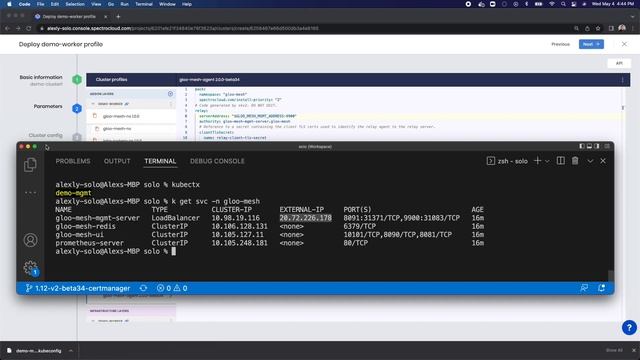Screen dimensions: 640x360
Task: Switch to the OUTPUT tab
Action: pyautogui.click(x=117, y=161)
